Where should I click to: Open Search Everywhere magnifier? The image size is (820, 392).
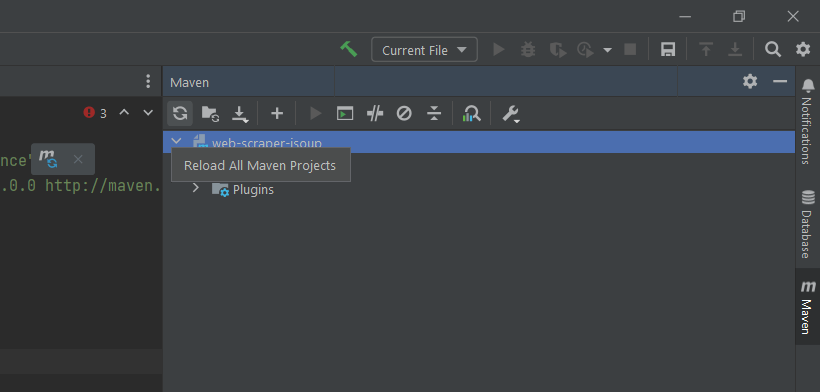(773, 49)
